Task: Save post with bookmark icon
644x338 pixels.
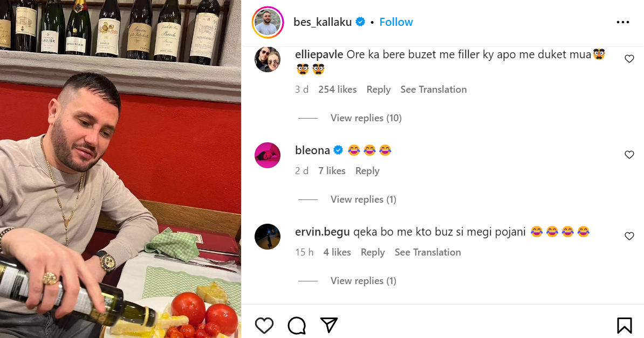Action: pyautogui.click(x=624, y=325)
